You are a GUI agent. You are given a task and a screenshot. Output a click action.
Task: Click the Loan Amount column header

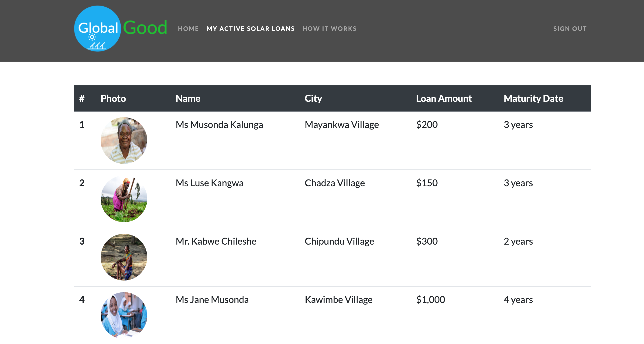click(444, 98)
